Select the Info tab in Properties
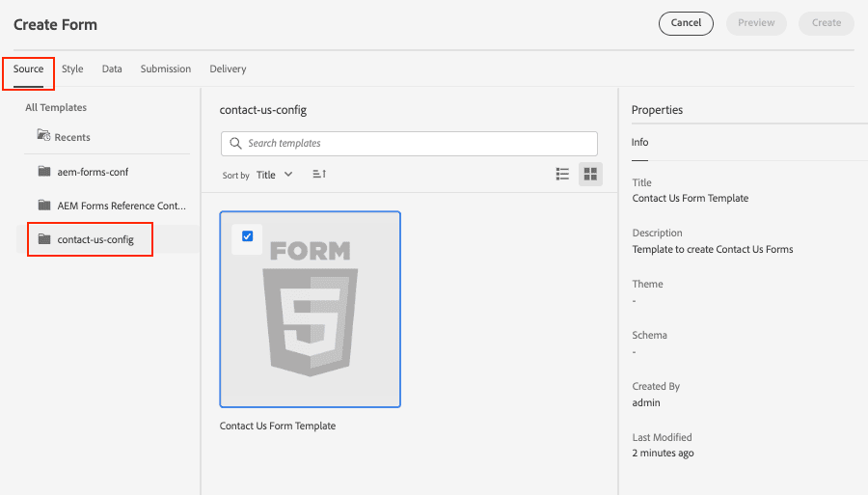The height and width of the screenshot is (495, 868). coord(640,142)
